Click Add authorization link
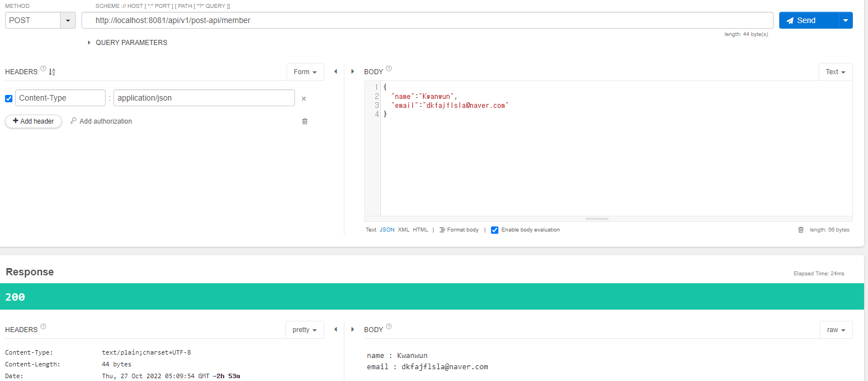The image size is (868, 381). [106, 121]
